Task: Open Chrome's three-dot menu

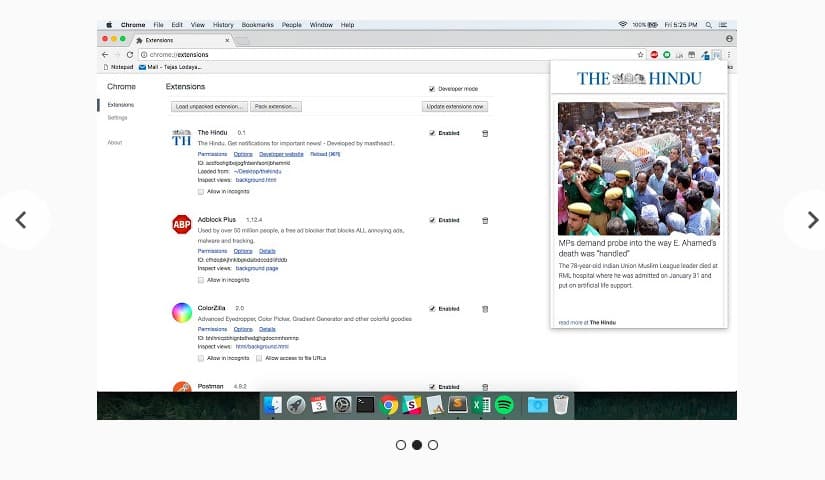Action: [729, 55]
